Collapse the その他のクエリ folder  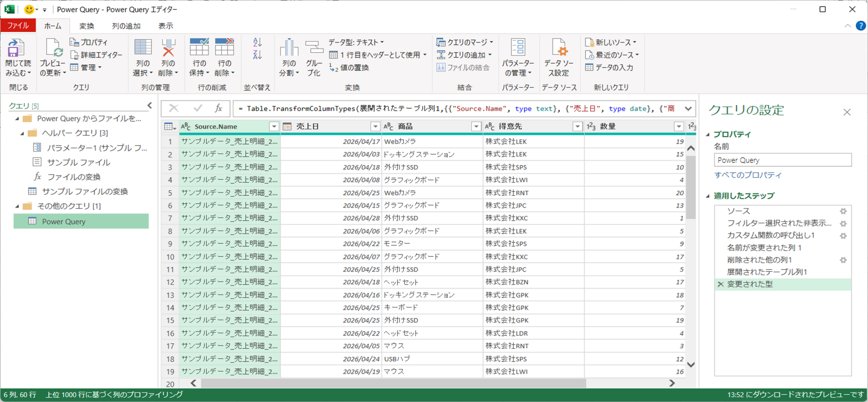tap(17, 206)
